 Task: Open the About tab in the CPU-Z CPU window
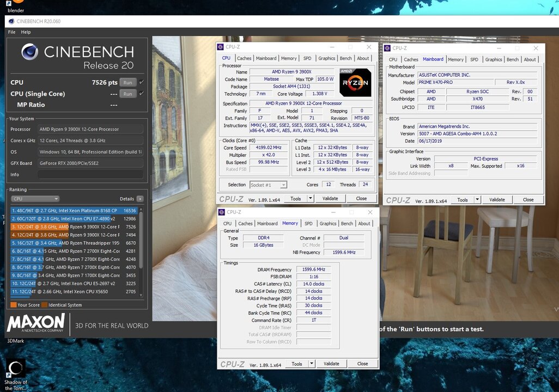tap(363, 58)
